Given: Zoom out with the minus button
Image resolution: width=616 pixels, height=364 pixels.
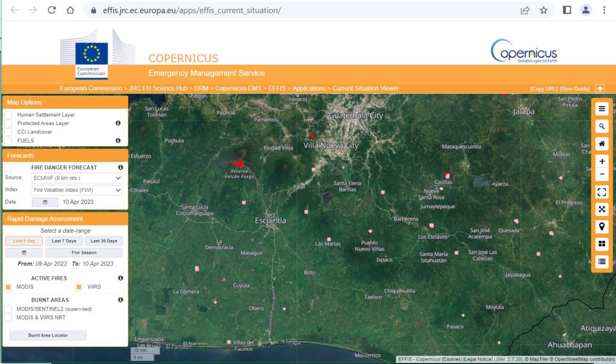Looking at the screenshot, I should point(602,174).
